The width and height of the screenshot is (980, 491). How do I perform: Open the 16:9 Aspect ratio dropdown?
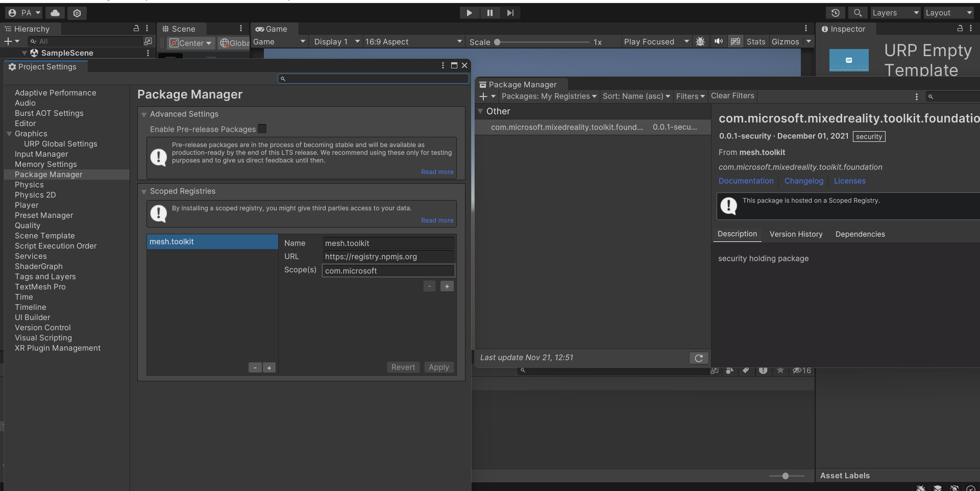coord(413,41)
